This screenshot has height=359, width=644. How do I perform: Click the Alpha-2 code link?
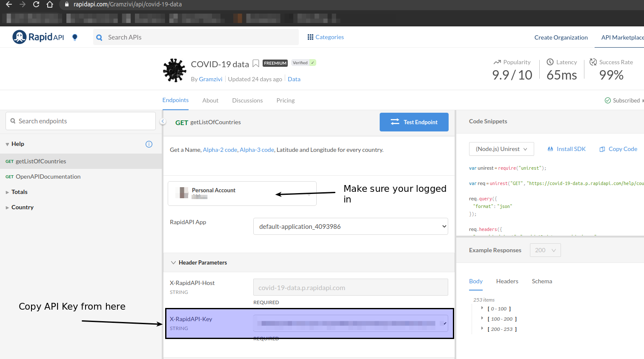coord(220,150)
